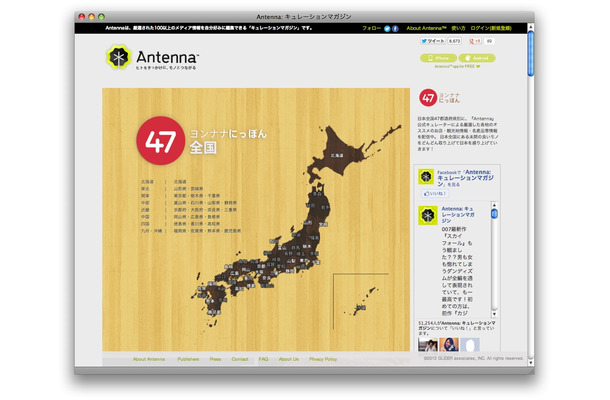Open the login link in top bar

(491, 28)
